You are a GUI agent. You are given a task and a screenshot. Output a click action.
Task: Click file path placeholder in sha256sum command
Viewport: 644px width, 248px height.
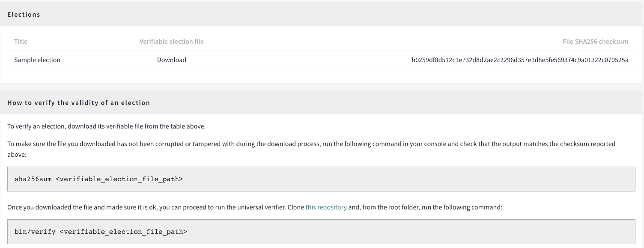(x=119, y=179)
